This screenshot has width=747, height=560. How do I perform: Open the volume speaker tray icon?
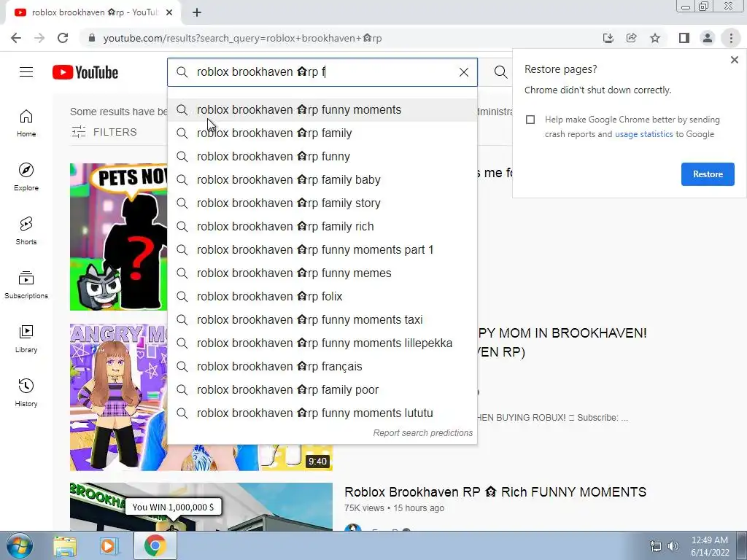click(x=673, y=546)
